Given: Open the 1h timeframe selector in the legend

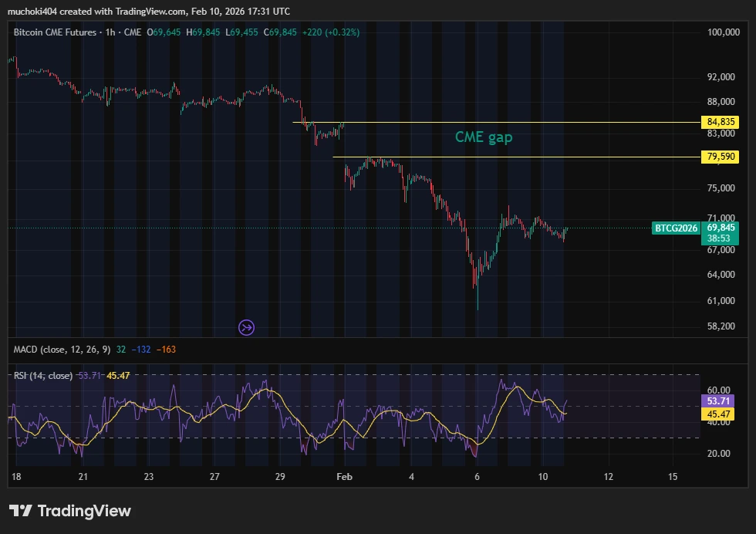Looking at the screenshot, I should 109,33.
